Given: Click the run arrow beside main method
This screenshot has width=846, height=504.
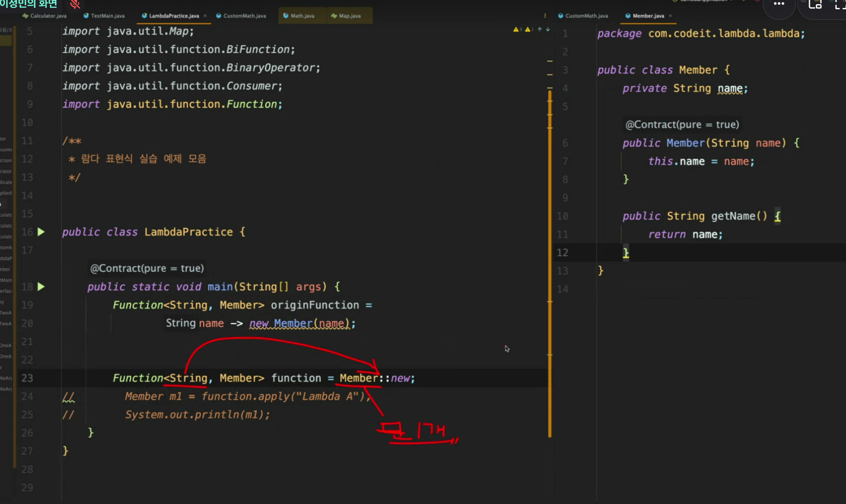Looking at the screenshot, I should tap(41, 287).
